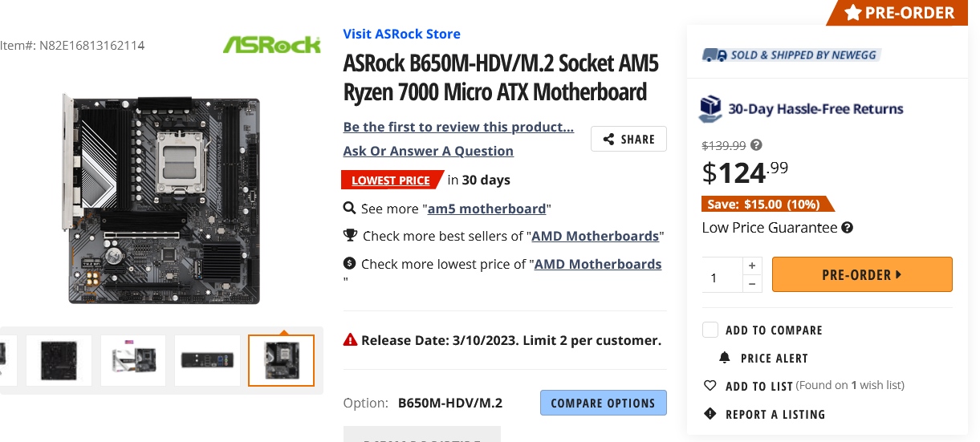Open the "Ask Or Answer A Question" link
Viewport: 980px width, 442px height.
click(x=428, y=151)
